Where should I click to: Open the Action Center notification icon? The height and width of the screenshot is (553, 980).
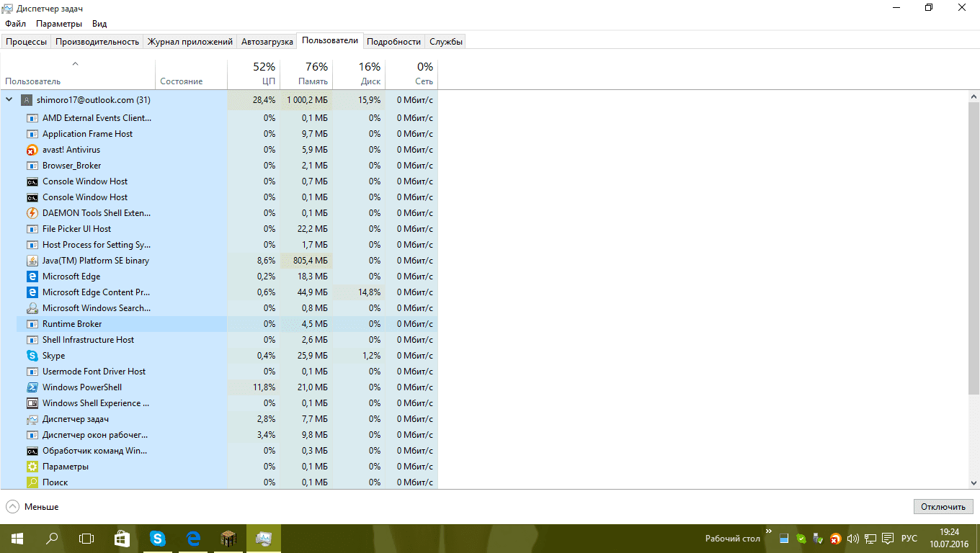(888, 539)
